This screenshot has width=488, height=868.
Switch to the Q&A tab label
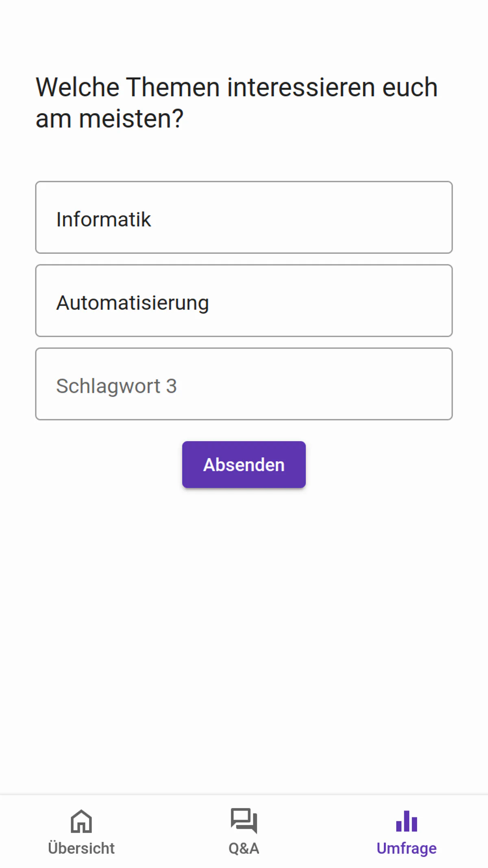244,848
